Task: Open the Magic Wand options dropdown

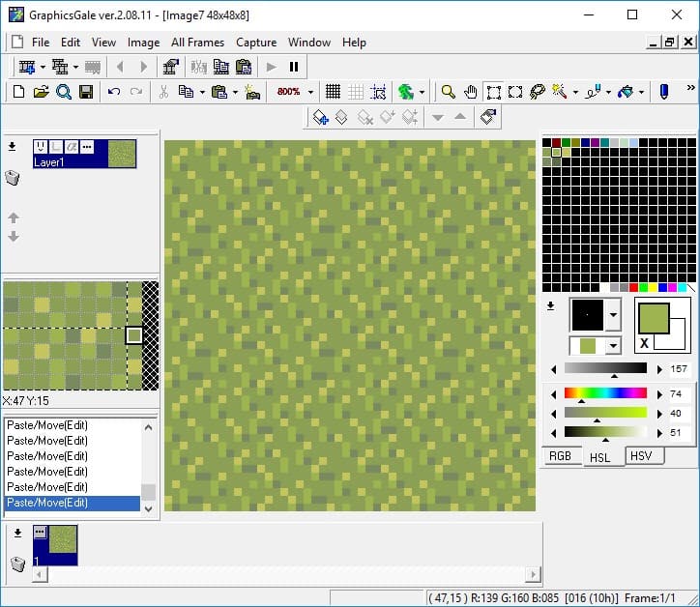Action: tap(575, 93)
